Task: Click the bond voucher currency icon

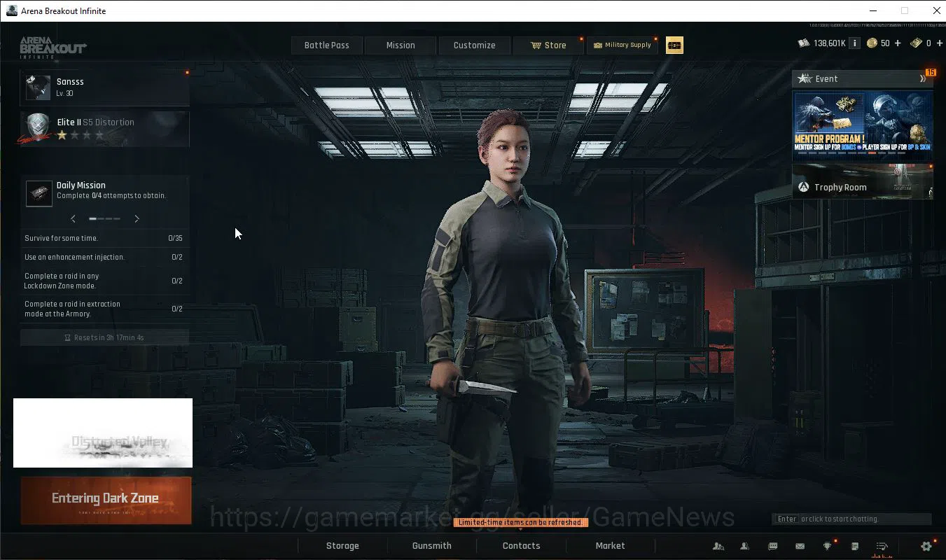Action: tap(916, 43)
